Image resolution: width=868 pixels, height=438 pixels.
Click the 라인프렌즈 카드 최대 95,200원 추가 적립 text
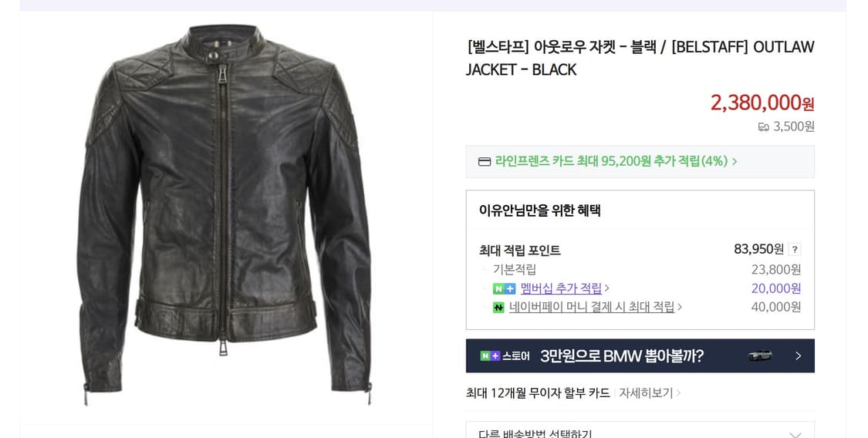pyautogui.click(x=611, y=161)
